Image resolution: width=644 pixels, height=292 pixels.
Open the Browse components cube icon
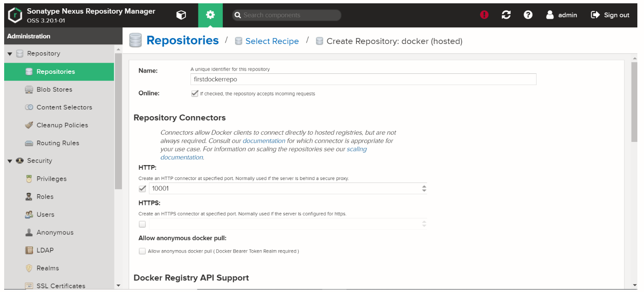pos(181,15)
